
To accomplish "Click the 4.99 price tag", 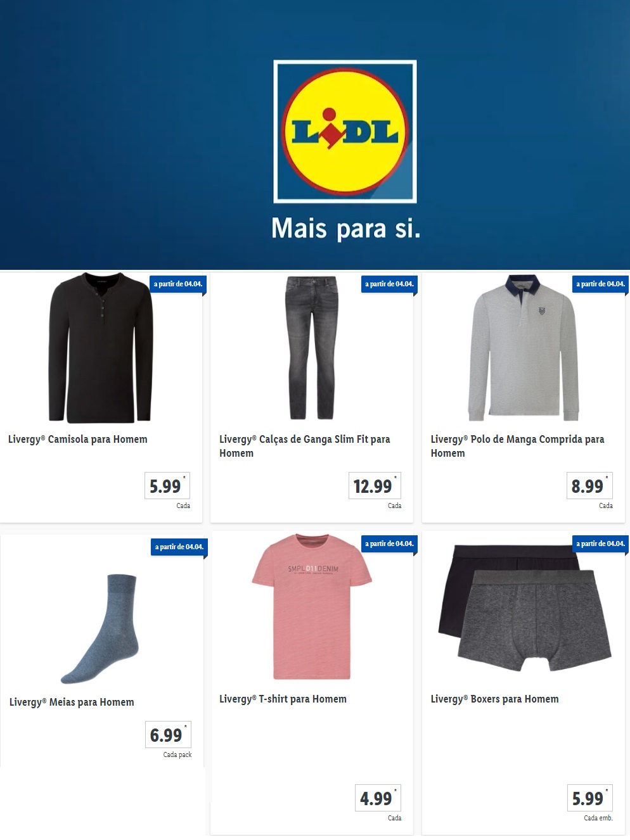I will [378, 798].
